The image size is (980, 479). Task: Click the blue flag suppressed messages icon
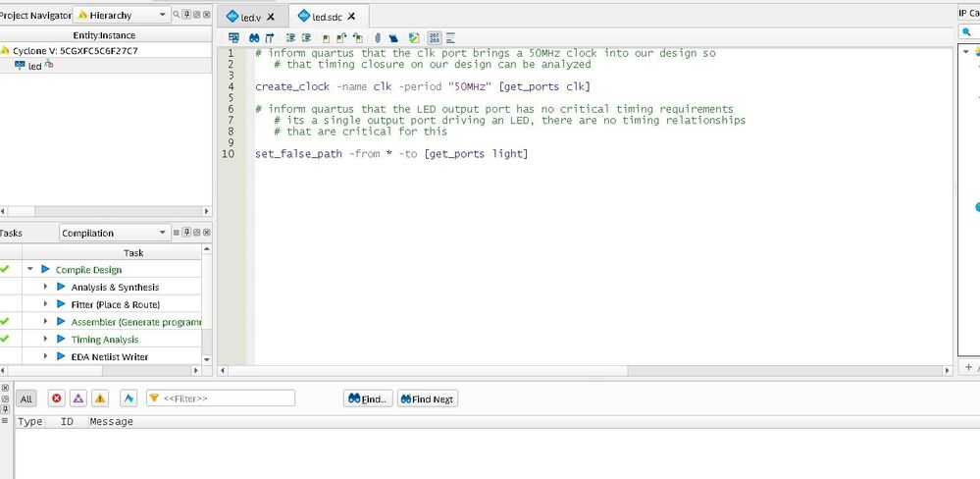[128, 399]
